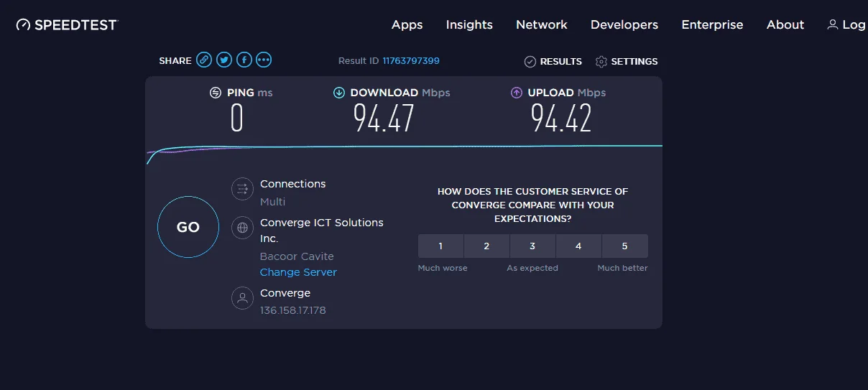Image resolution: width=868 pixels, height=390 pixels.
Task: Click the Much worse label
Action: coord(443,268)
